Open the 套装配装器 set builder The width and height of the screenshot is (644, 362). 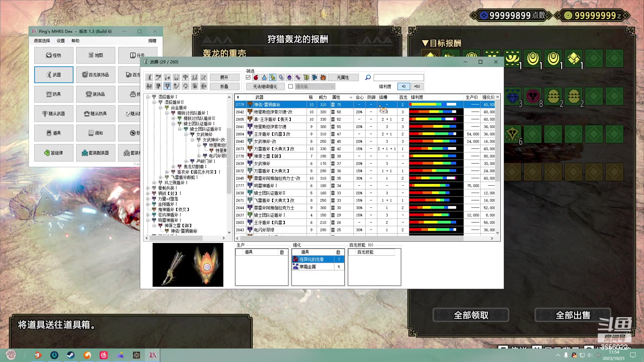[x=96, y=153]
